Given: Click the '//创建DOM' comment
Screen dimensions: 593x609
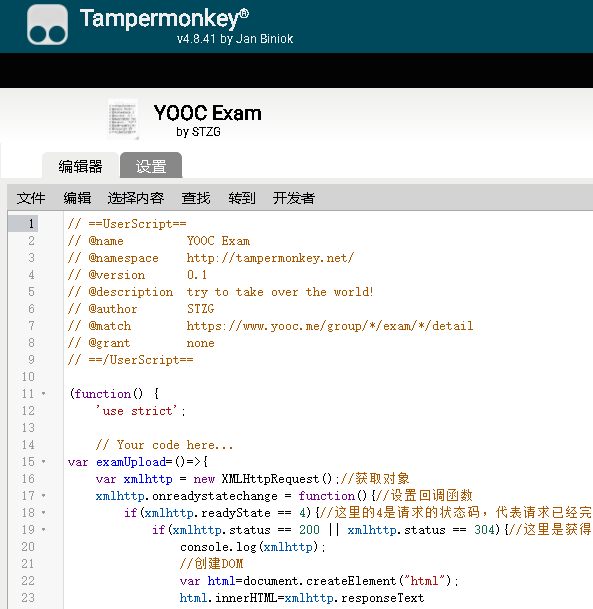Looking at the screenshot, I should pos(212,564).
